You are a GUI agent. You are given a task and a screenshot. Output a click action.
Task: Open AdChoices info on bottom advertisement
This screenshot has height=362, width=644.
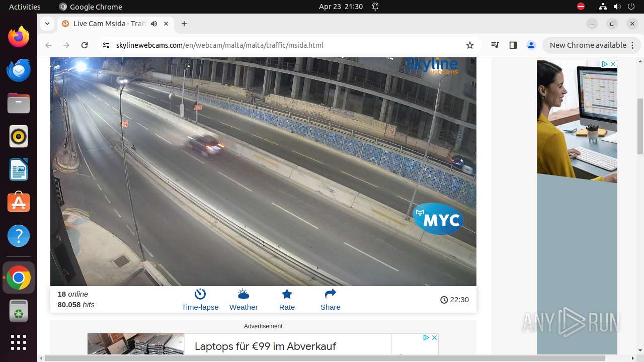426,337
